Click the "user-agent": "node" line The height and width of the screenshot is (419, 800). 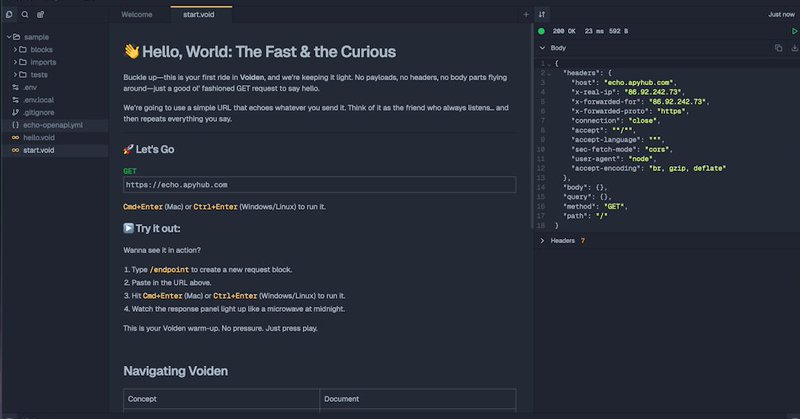(614, 159)
